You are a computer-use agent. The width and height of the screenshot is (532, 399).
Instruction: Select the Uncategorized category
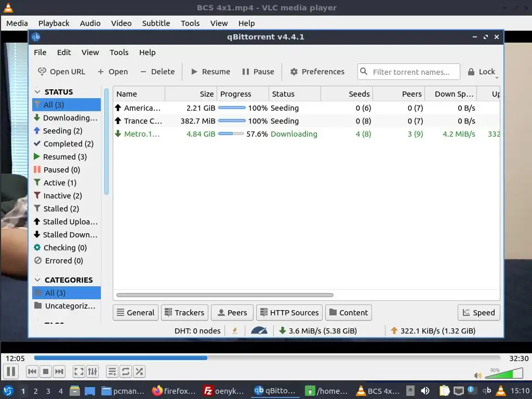point(66,305)
